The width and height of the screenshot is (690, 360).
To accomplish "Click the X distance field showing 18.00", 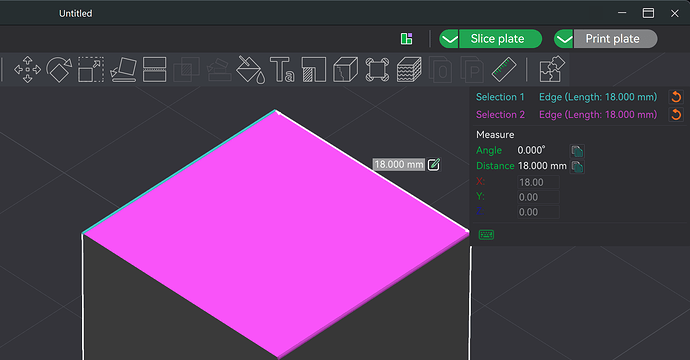I will (x=538, y=182).
